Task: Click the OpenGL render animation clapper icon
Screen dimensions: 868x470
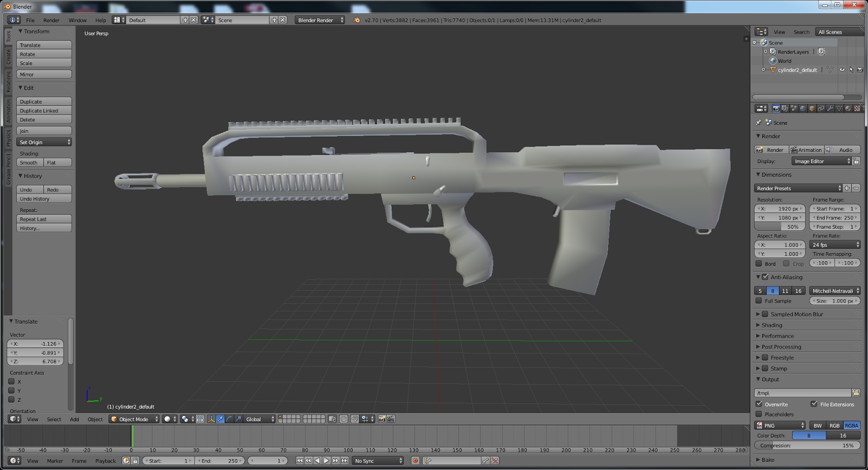Action: click(391, 419)
